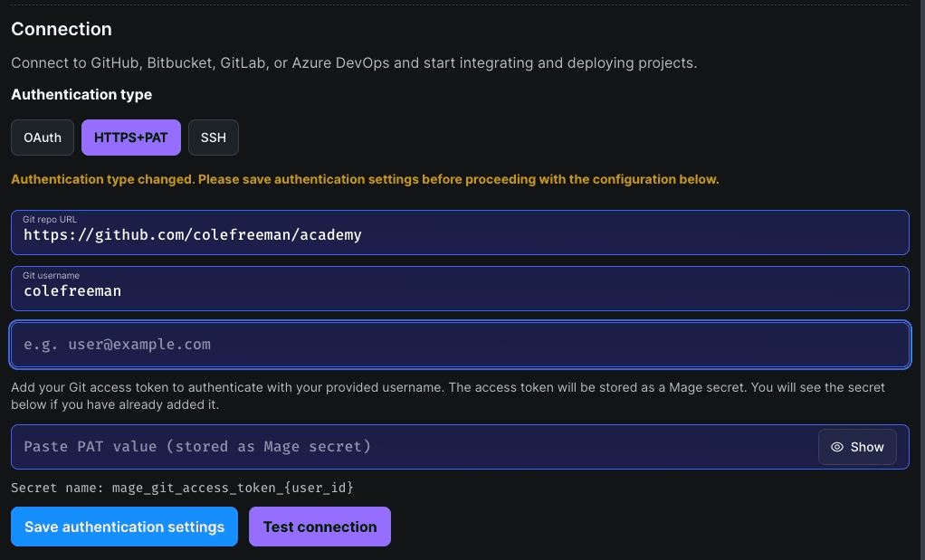The width and height of the screenshot is (925, 560).
Task: Click the small Git username label
Action: [x=52, y=276]
